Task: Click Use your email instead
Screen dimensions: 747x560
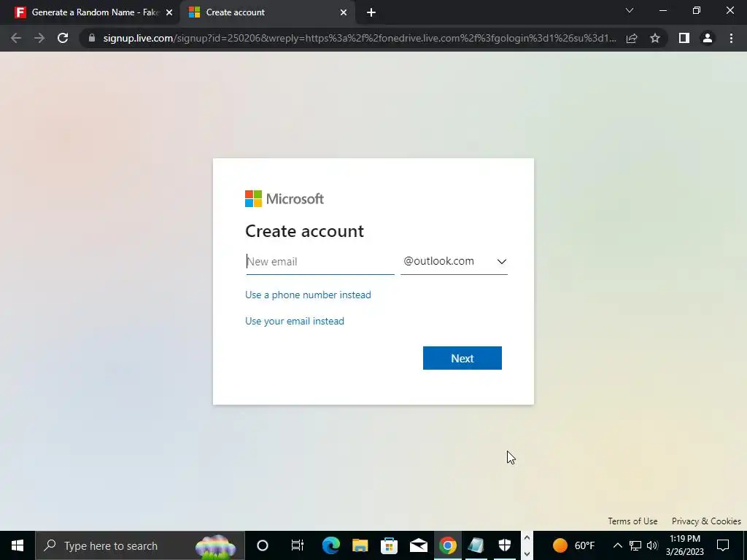Action: (x=295, y=321)
